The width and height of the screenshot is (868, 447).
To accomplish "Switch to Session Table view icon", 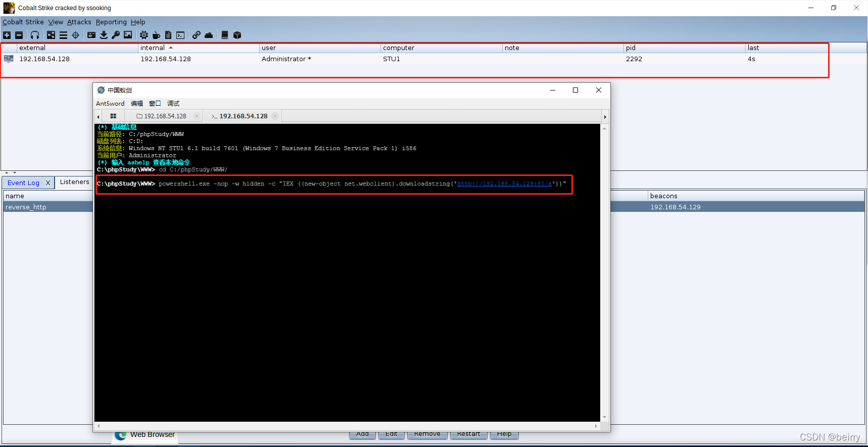I will tap(63, 35).
